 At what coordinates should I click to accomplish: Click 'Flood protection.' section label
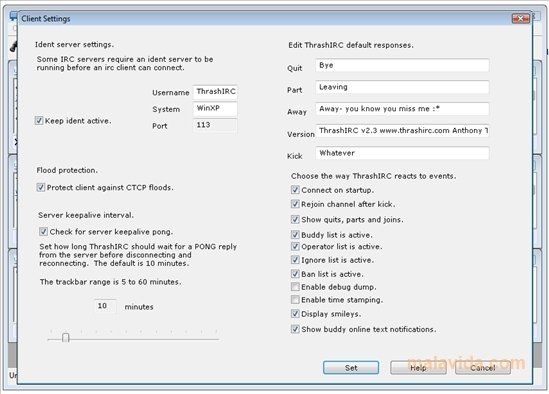67,170
